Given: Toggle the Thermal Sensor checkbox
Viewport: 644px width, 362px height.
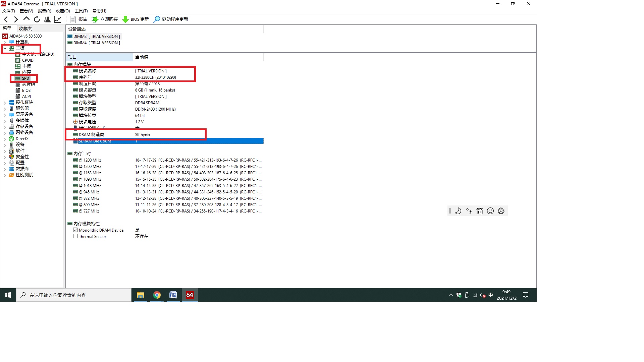Looking at the screenshot, I should [x=75, y=236].
